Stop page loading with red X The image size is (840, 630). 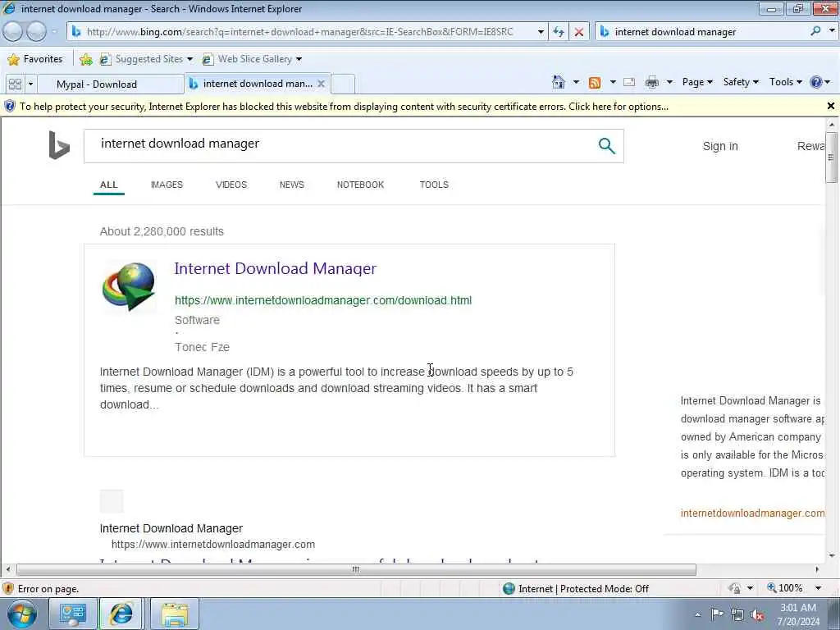(x=579, y=32)
